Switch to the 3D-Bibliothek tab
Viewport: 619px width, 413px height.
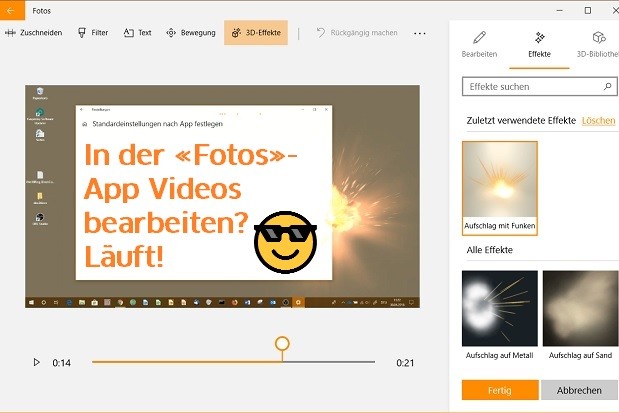[598, 45]
